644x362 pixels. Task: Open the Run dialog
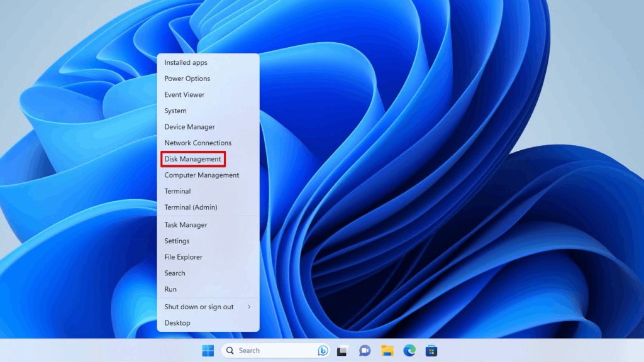pos(170,288)
